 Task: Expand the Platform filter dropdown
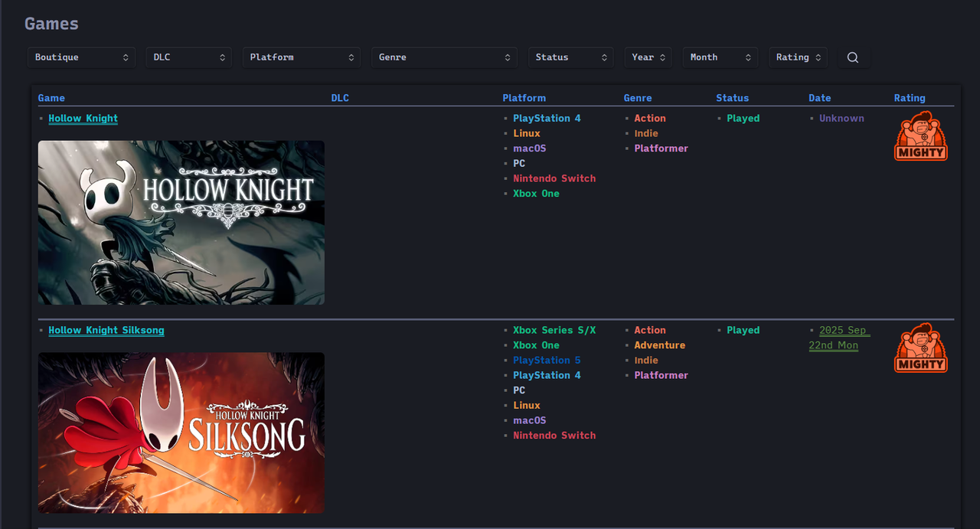coord(302,57)
